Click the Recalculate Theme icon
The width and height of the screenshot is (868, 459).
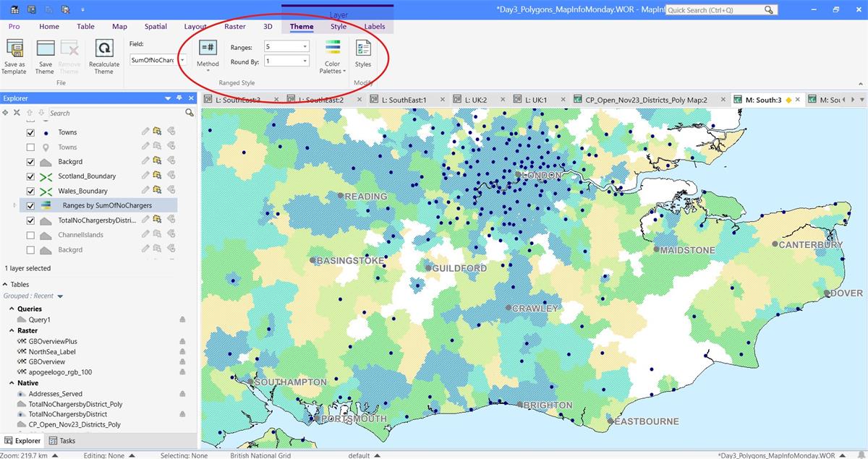[104, 48]
